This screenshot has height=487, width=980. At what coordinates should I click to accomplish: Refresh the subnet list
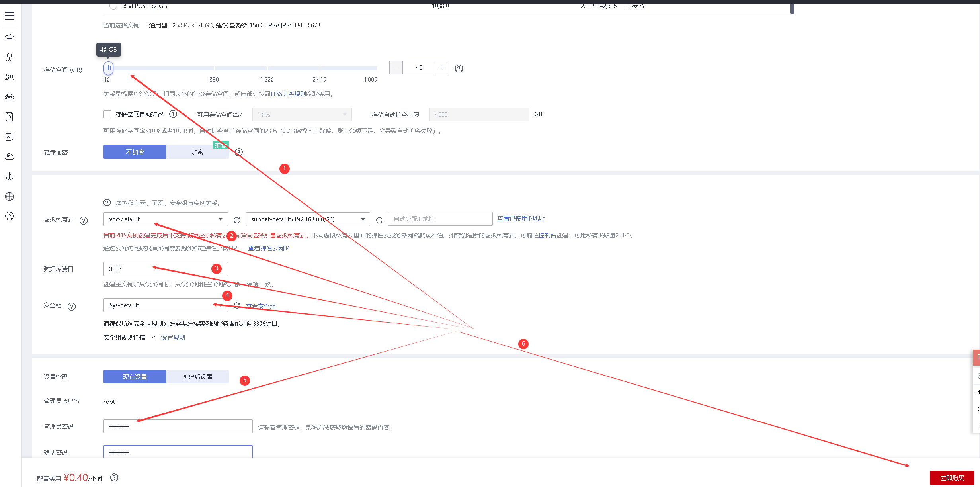tap(379, 220)
